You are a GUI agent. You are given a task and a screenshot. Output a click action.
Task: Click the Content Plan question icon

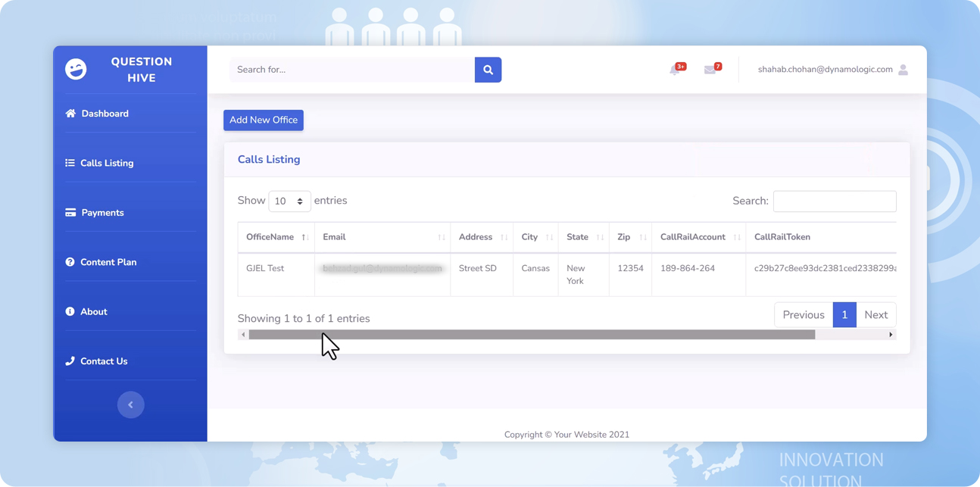[70, 262]
